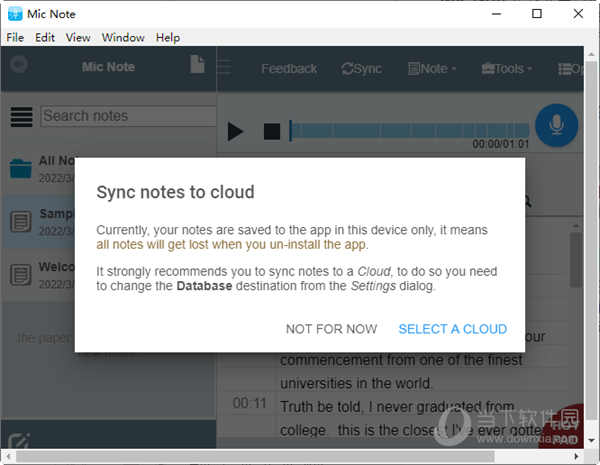The height and width of the screenshot is (465, 600).
Task: Click the audio waveform timeline
Action: pyautogui.click(x=409, y=131)
